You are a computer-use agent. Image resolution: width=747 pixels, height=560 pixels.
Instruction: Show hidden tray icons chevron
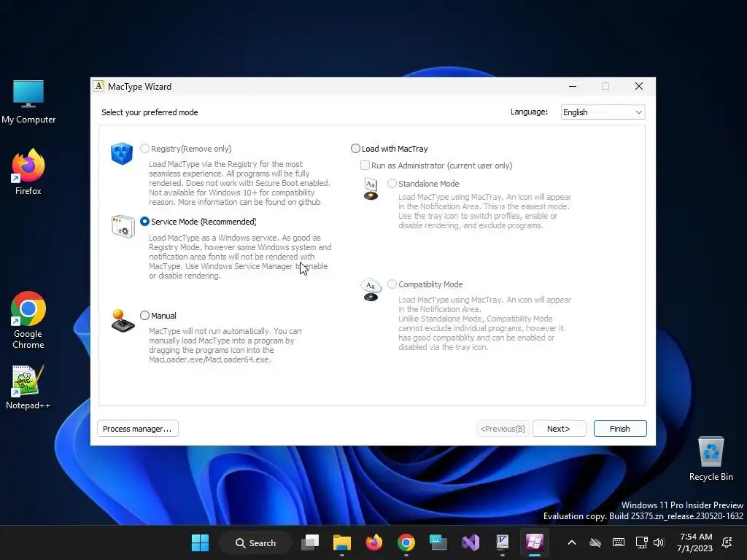pos(572,542)
